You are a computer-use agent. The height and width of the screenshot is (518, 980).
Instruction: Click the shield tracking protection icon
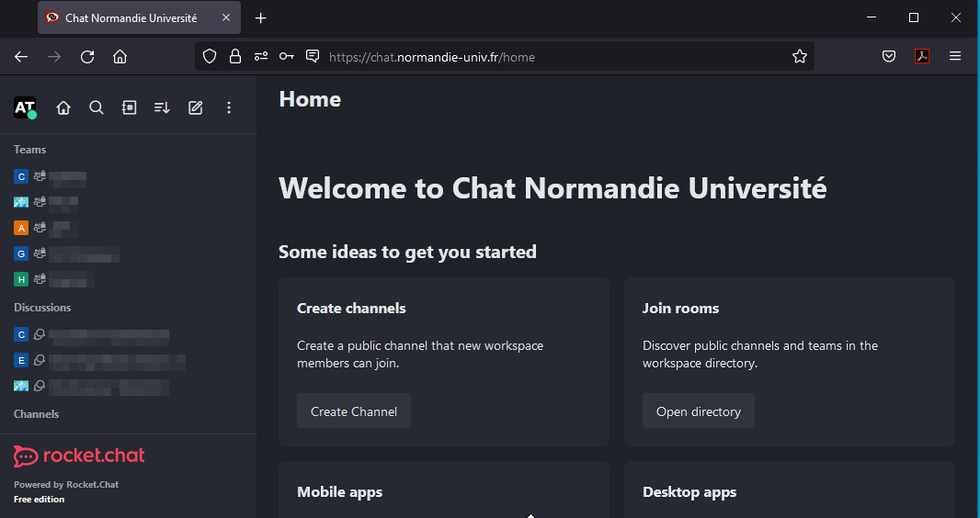tap(210, 56)
